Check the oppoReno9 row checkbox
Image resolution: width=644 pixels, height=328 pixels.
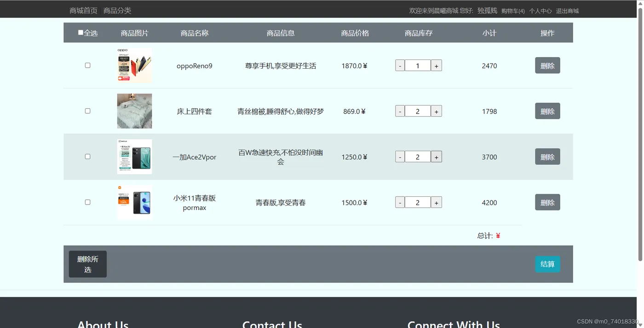click(x=87, y=65)
